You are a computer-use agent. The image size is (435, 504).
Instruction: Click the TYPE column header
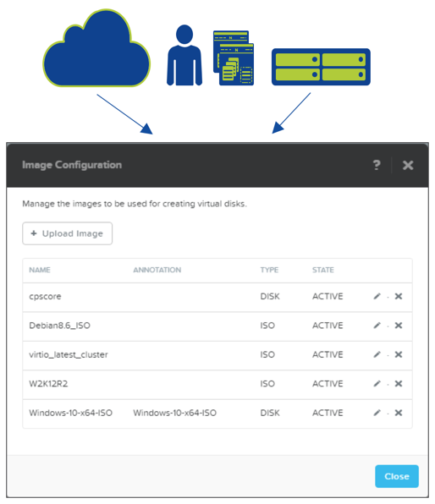coord(269,270)
